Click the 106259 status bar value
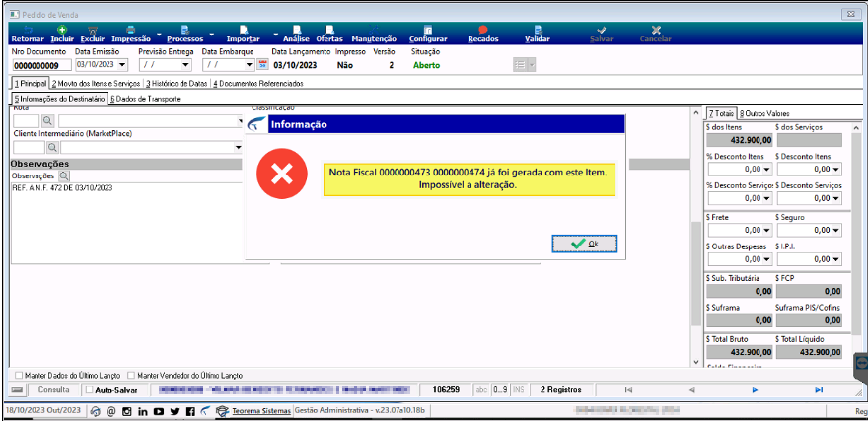This screenshot has width=868, height=421. 446,390
